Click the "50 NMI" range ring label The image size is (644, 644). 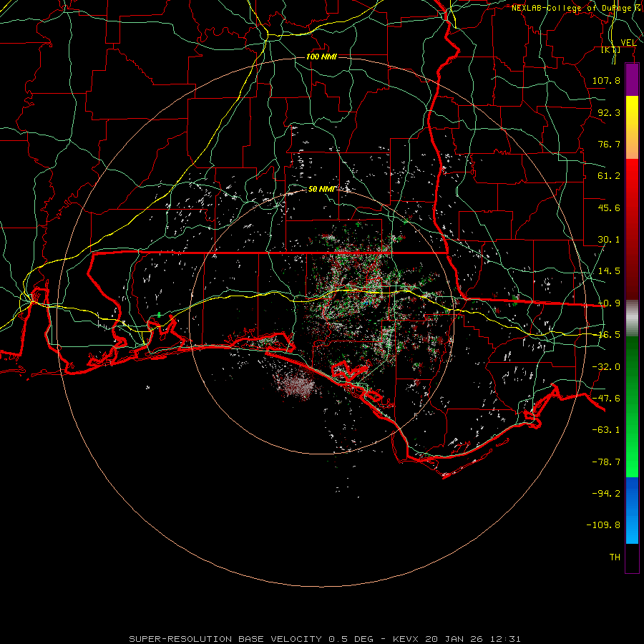321,189
